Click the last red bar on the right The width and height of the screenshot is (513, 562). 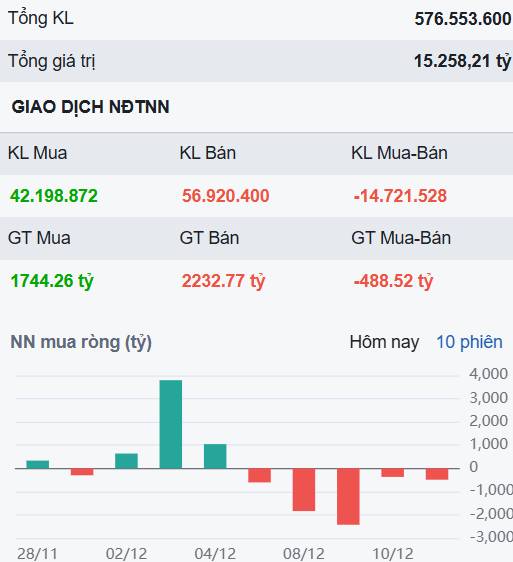point(437,474)
